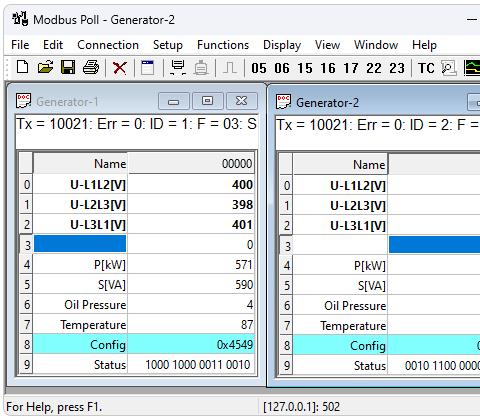
Task: Click the Generator-2 document icon
Action: pos(284,102)
